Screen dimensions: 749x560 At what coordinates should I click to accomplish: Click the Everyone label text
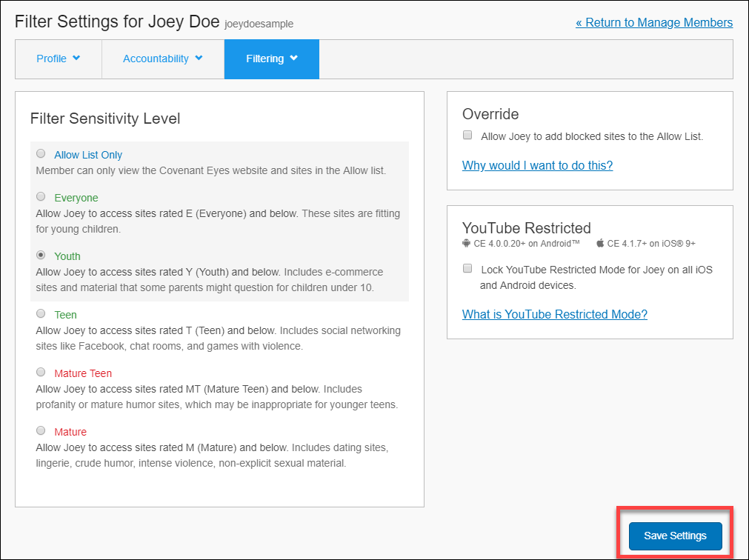click(76, 198)
